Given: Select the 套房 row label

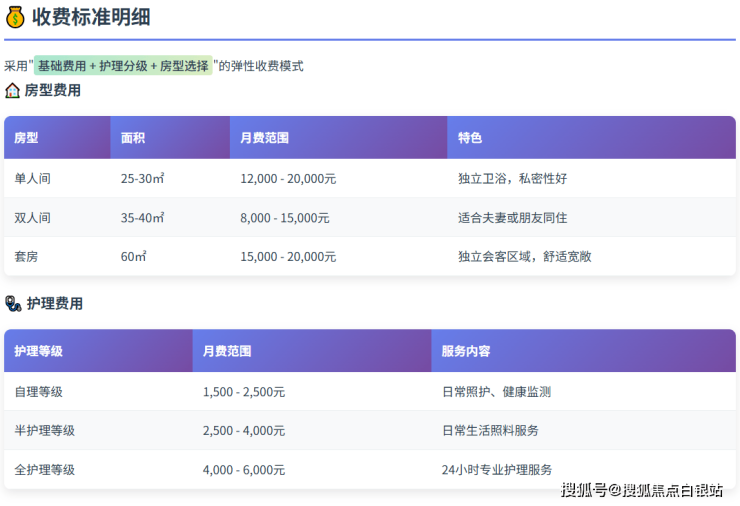Looking at the screenshot, I should pos(26,256).
